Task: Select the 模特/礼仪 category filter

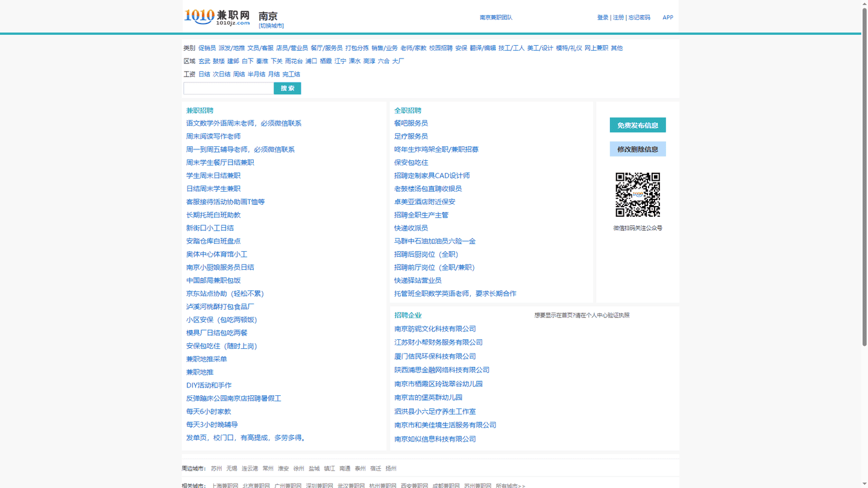Action: point(569,48)
